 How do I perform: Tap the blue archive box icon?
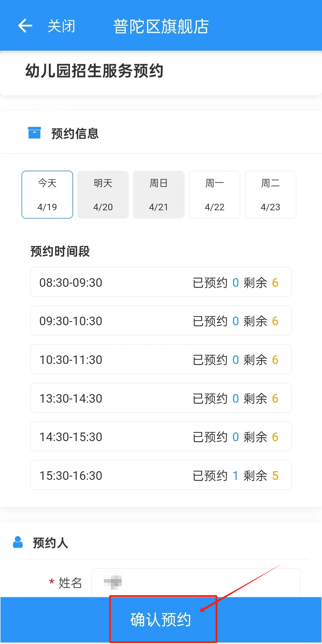(34, 133)
